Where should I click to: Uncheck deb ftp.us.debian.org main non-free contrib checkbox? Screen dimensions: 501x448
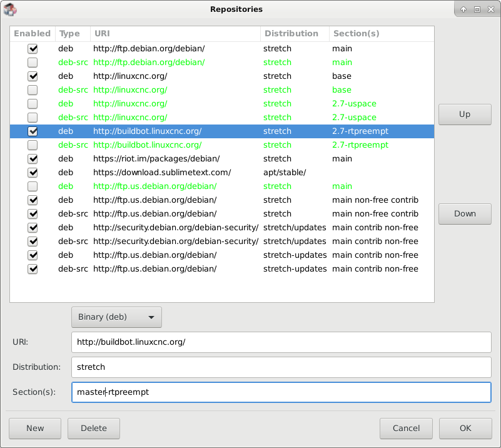[33, 200]
